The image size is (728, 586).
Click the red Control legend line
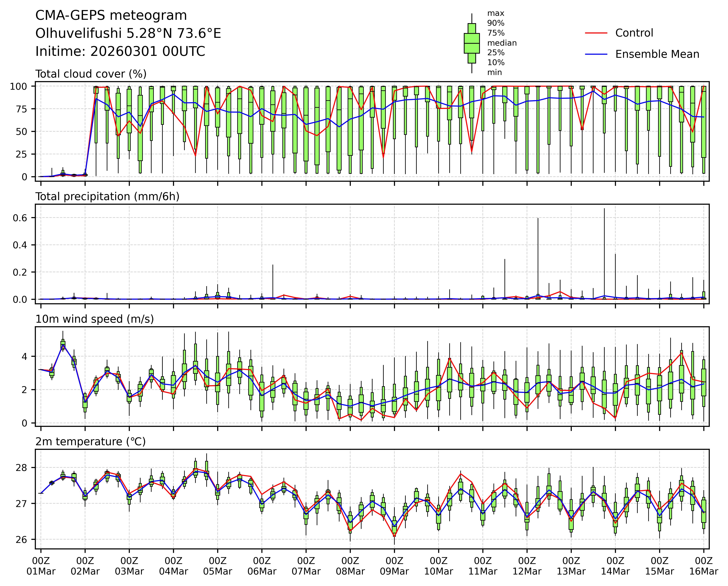[x=596, y=33]
